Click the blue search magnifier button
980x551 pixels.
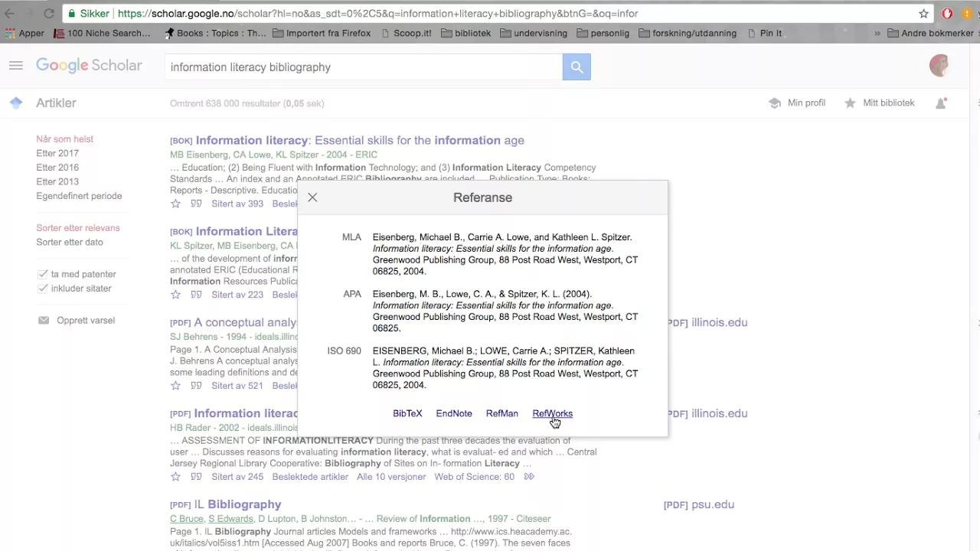click(x=577, y=67)
